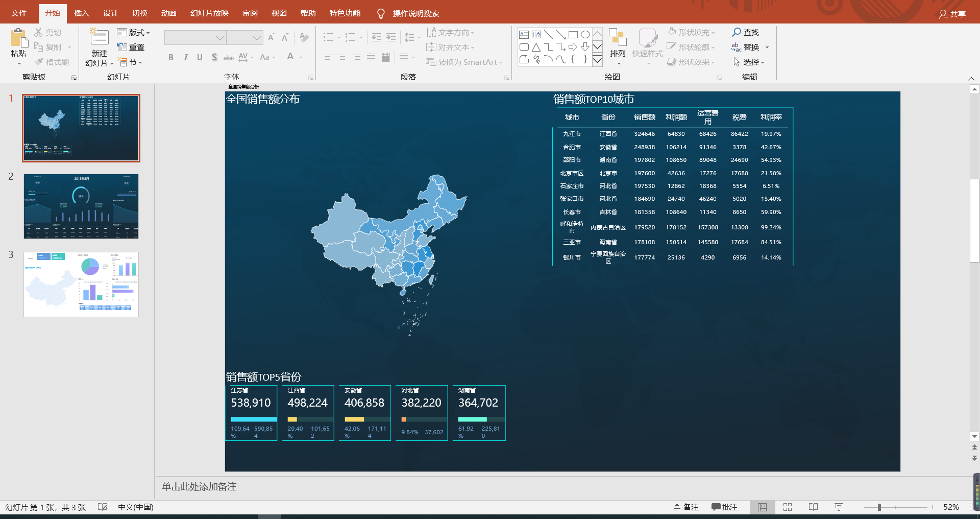Select slide 3 thumbnail
The image size is (980, 519).
pyautogui.click(x=81, y=285)
